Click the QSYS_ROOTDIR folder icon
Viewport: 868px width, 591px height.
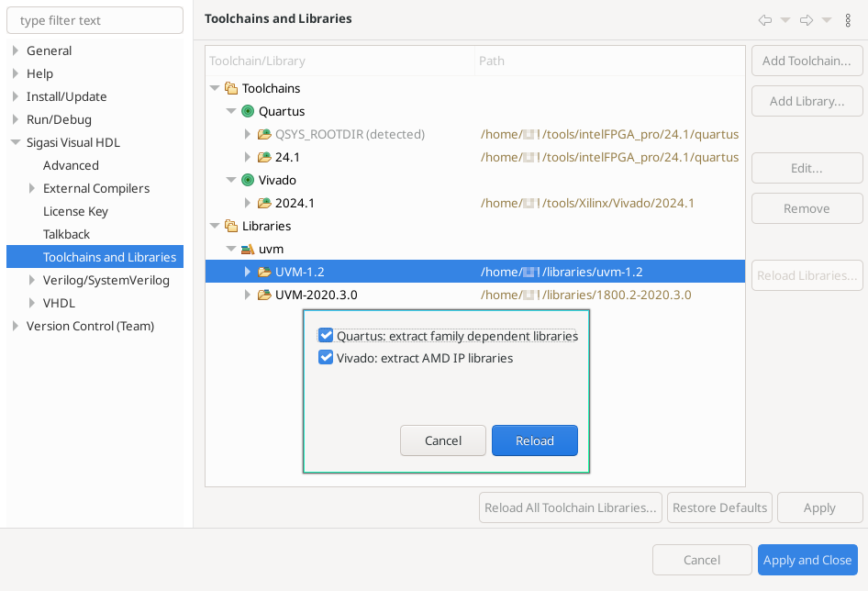(x=264, y=134)
